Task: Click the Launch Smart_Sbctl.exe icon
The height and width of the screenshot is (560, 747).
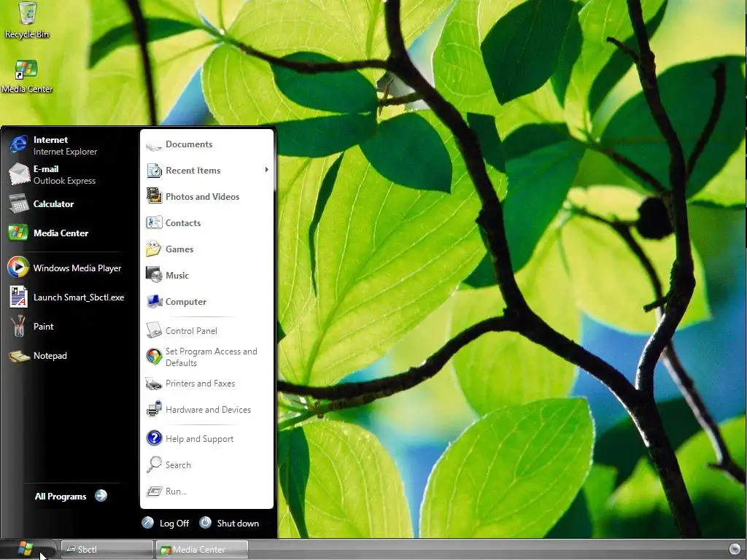Action: tap(18, 297)
